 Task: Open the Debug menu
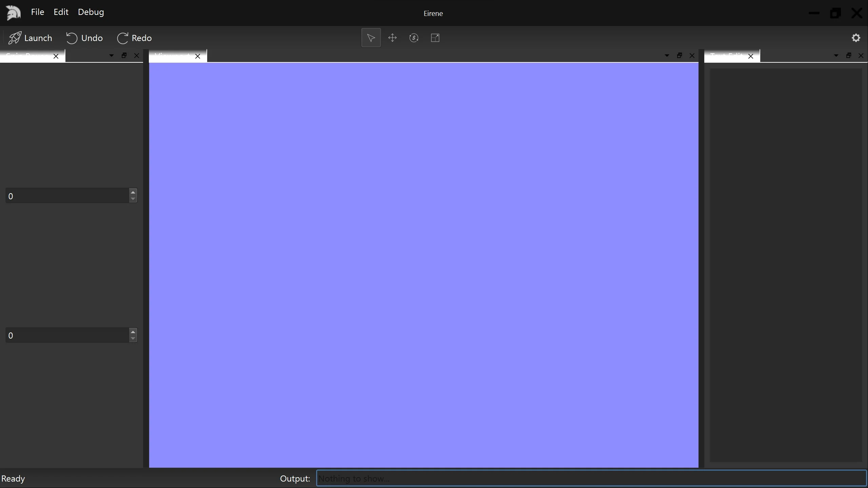point(91,12)
